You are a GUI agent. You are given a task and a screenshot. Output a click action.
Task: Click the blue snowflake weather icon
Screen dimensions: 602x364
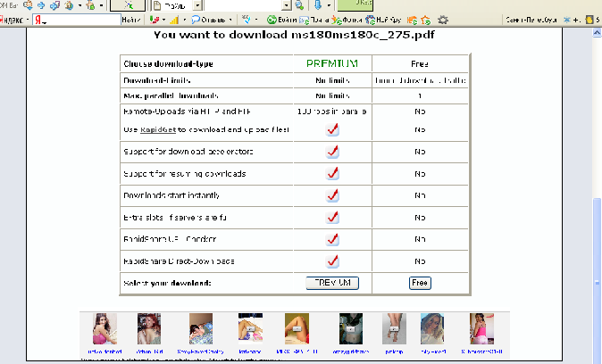coord(566,20)
